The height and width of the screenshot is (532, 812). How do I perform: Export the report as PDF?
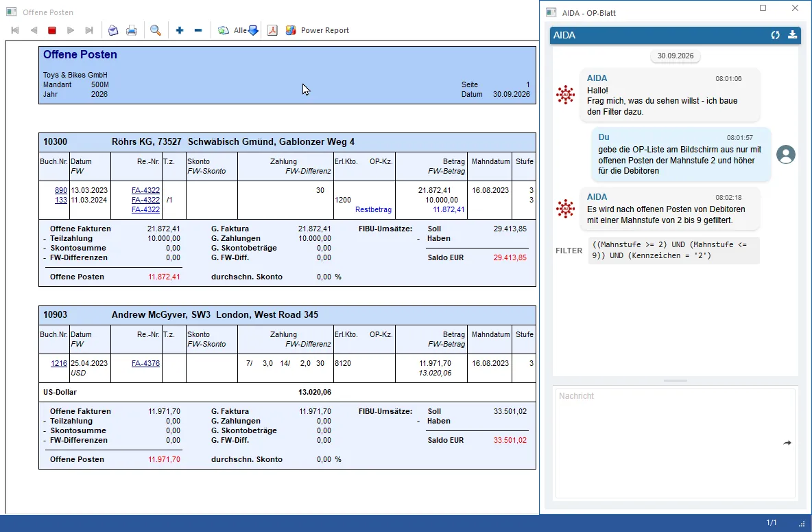[x=272, y=30]
